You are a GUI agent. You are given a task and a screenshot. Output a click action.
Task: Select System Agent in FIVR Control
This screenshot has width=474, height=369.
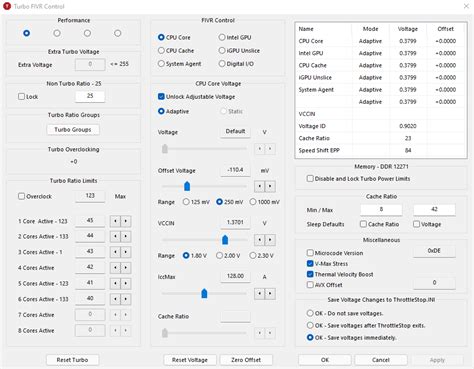[179, 64]
